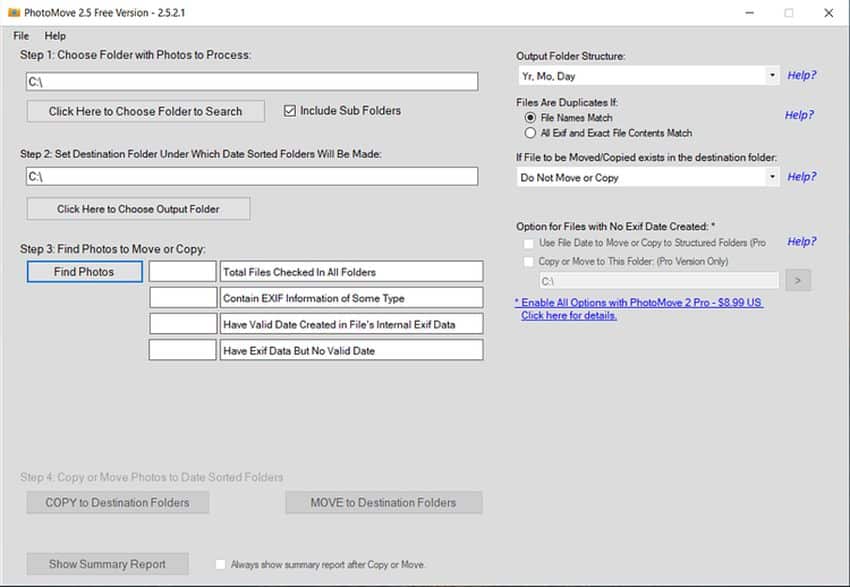
Task: Open Help for existing destination file option
Action: (x=802, y=177)
